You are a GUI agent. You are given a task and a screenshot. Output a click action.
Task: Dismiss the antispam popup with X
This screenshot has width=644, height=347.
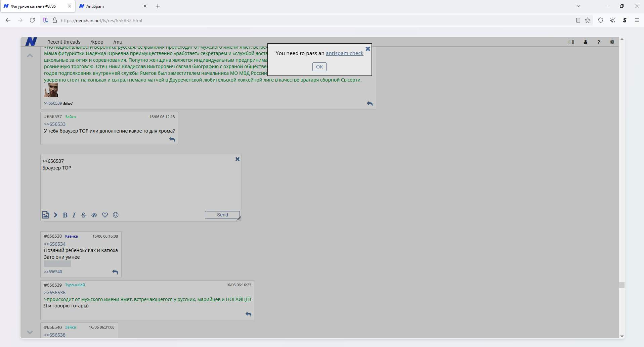368,49
